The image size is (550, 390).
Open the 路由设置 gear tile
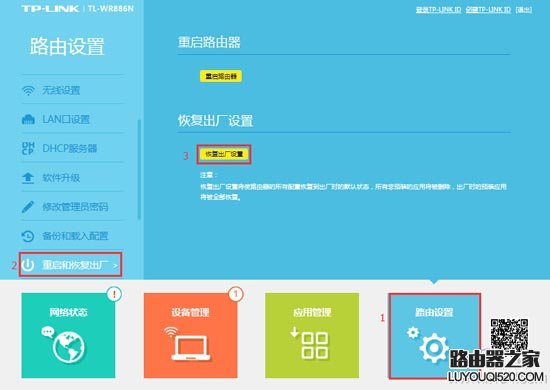(x=434, y=336)
